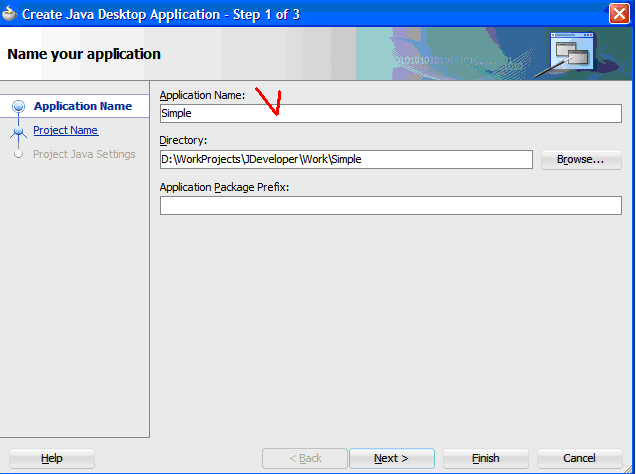The width and height of the screenshot is (636, 474).
Task: Click the Application Name step bullet icon
Action: pos(18,107)
